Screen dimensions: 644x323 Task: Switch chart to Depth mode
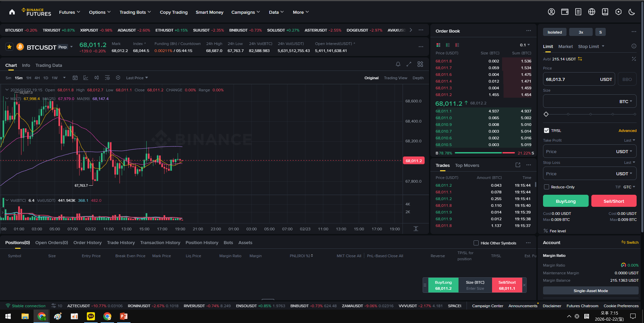pyautogui.click(x=418, y=78)
